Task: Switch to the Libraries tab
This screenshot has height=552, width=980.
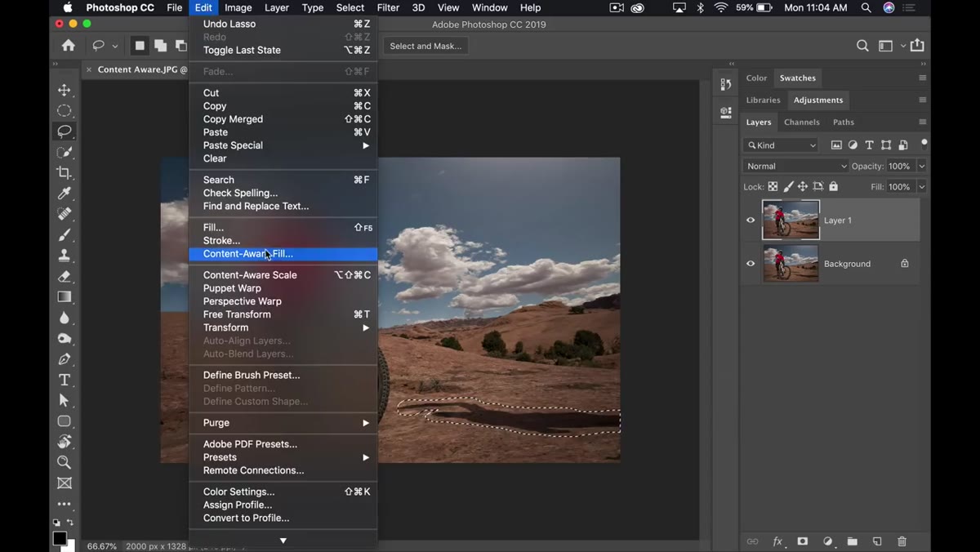Action: [x=763, y=100]
